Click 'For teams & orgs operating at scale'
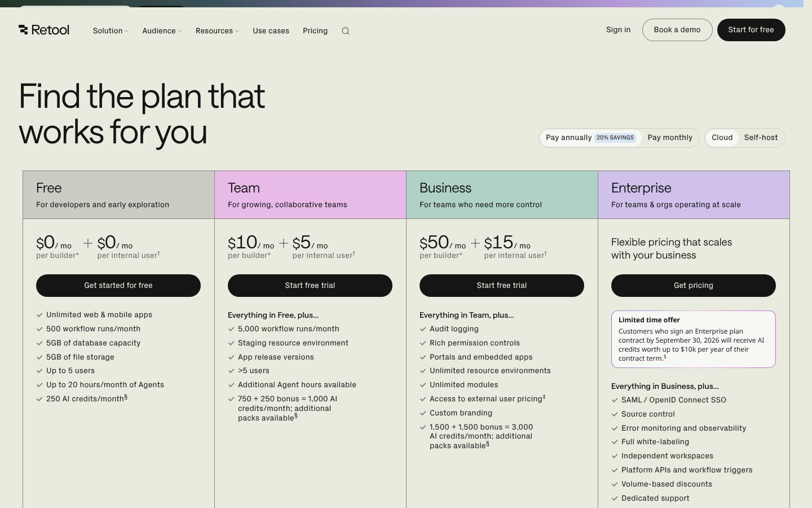The height and width of the screenshot is (508, 812). coord(676,205)
